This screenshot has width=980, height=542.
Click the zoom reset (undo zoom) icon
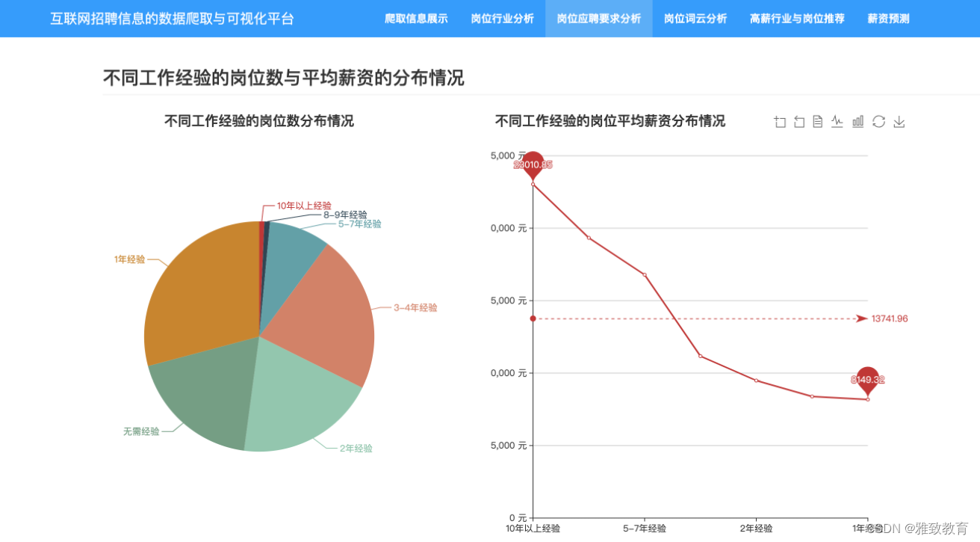tap(798, 122)
